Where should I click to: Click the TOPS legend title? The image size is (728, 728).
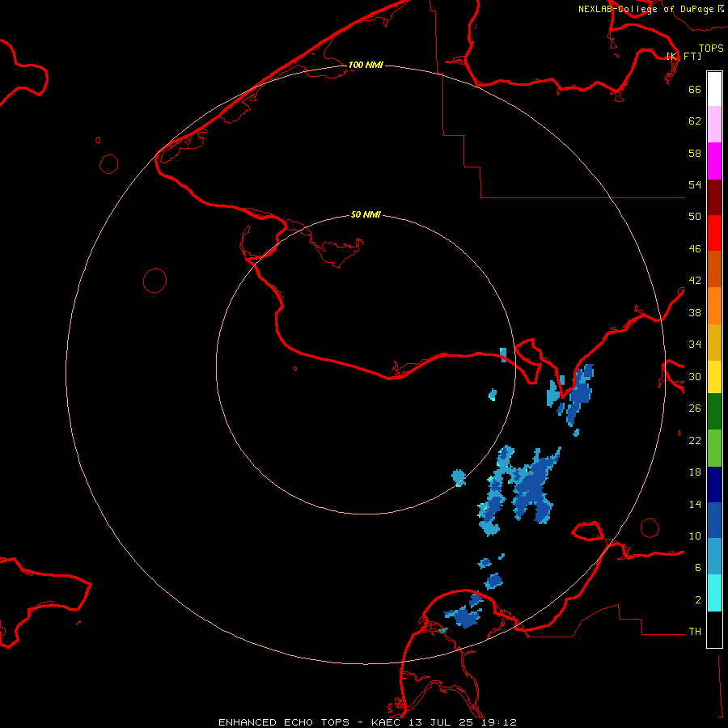[711, 48]
